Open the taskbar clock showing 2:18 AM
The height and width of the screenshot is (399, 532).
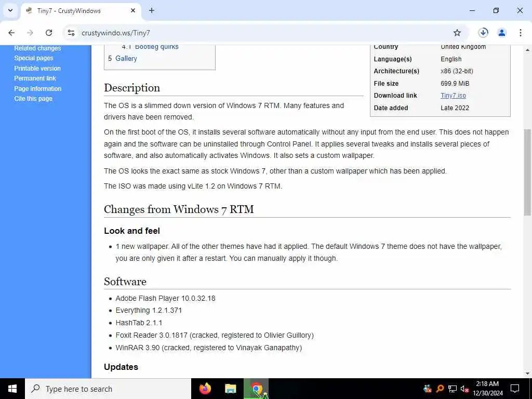[x=487, y=389]
